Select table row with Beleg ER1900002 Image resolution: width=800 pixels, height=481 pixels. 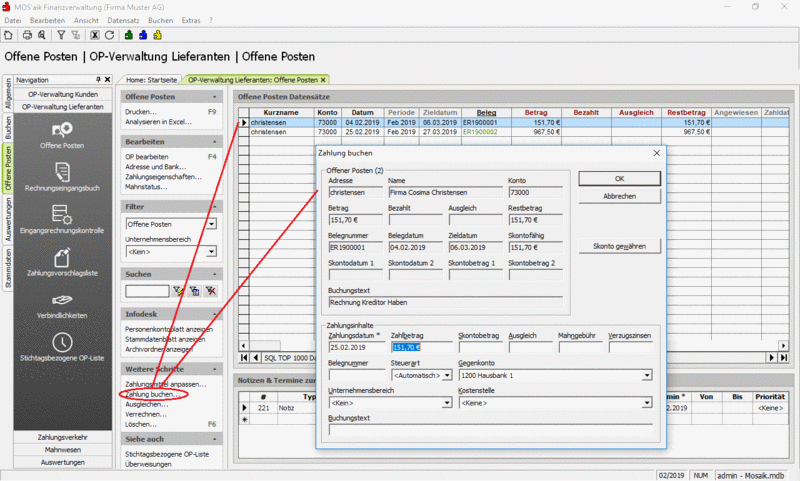point(514,132)
